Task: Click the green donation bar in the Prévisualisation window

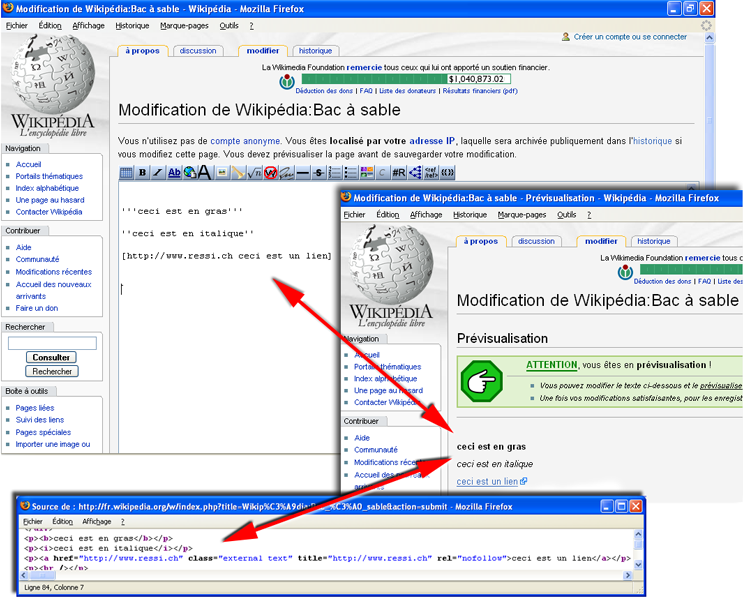Action: tap(691, 269)
